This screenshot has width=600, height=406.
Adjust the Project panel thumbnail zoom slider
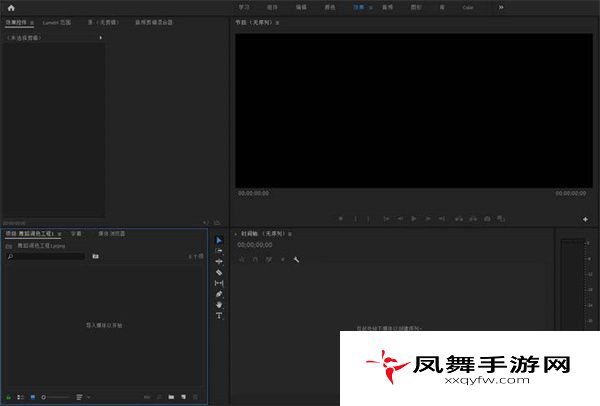pyautogui.click(x=55, y=397)
